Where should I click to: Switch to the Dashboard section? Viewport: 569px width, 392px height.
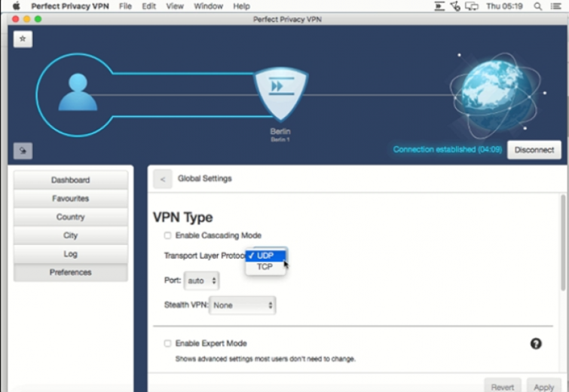pyautogui.click(x=70, y=180)
